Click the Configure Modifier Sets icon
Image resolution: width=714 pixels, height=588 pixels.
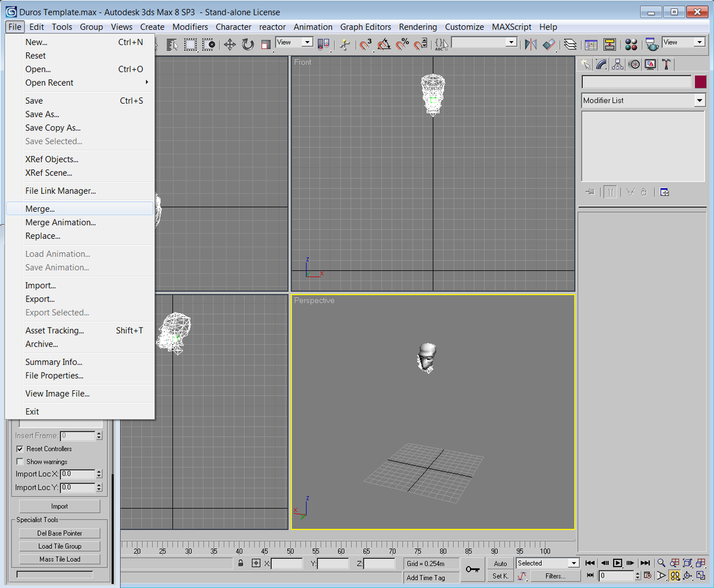tap(664, 192)
